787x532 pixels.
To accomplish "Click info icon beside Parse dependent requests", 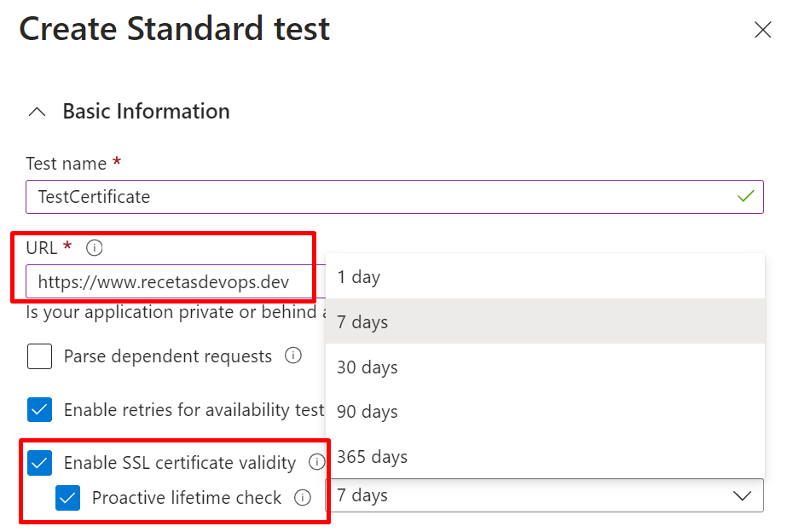I will click(x=293, y=356).
